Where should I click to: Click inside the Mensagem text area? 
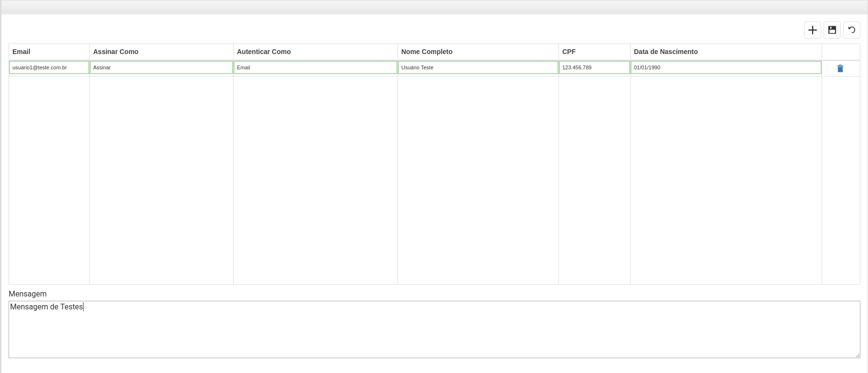pyautogui.click(x=434, y=330)
